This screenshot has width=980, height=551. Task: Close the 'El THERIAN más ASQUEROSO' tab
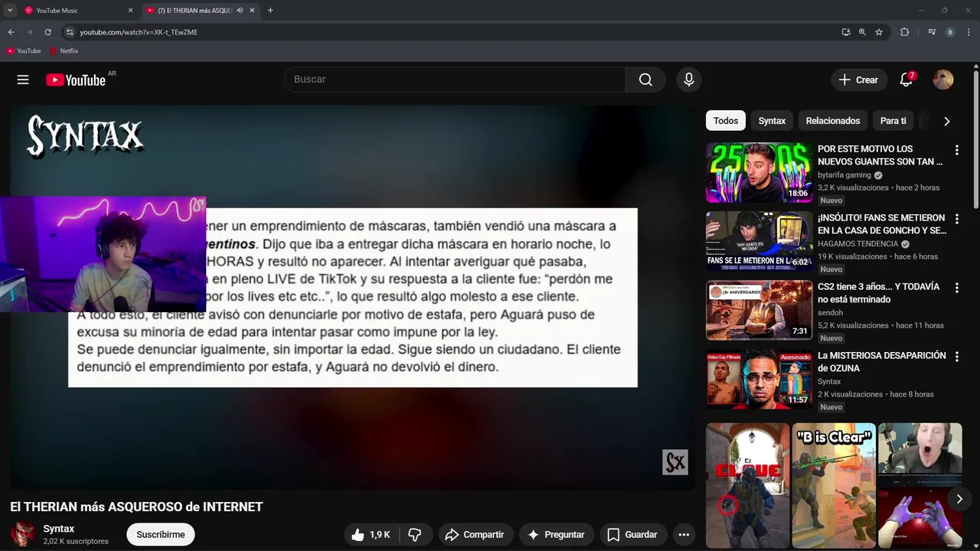pyautogui.click(x=251, y=11)
